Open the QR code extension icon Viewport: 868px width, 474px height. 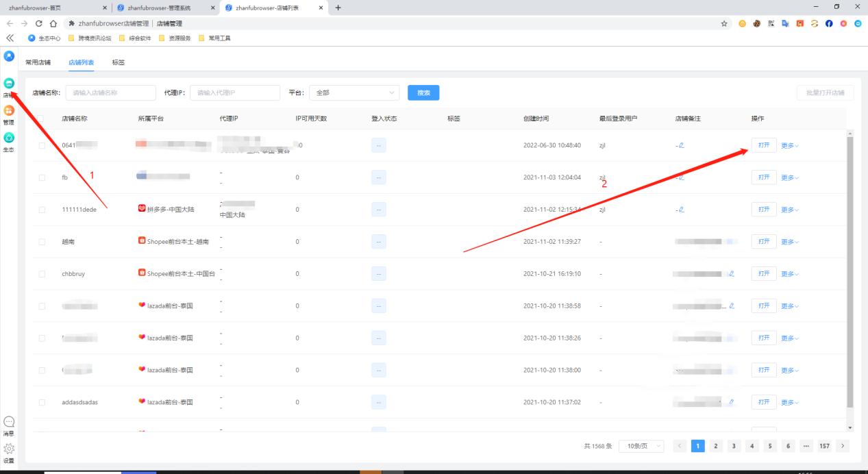pos(771,24)
